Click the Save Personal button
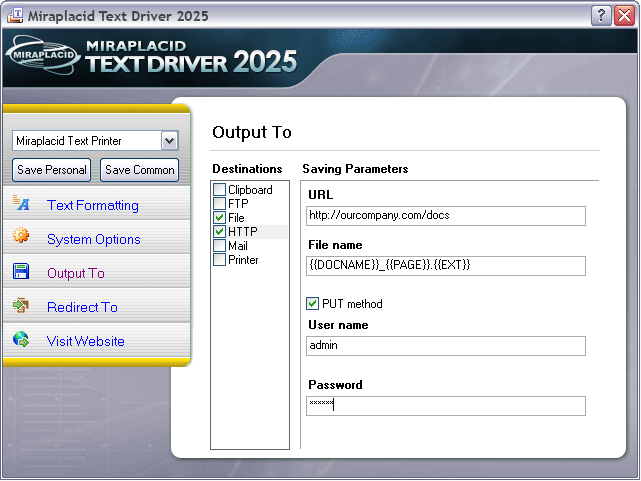Viewport: 641px width, 481px height. [x=52, y=170]
